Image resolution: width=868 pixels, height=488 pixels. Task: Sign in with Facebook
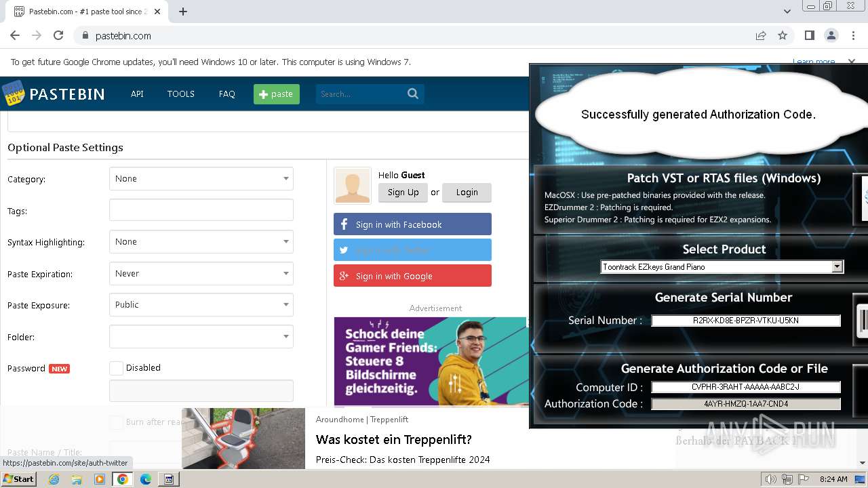click(412, 224)
